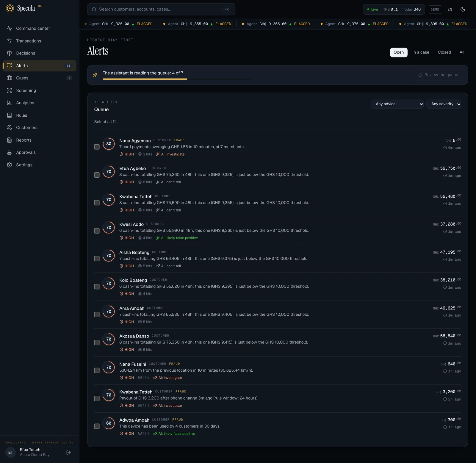476x463 pixels.
Task: Switch to the All alerts tab
Action: [x=462, y=52]
